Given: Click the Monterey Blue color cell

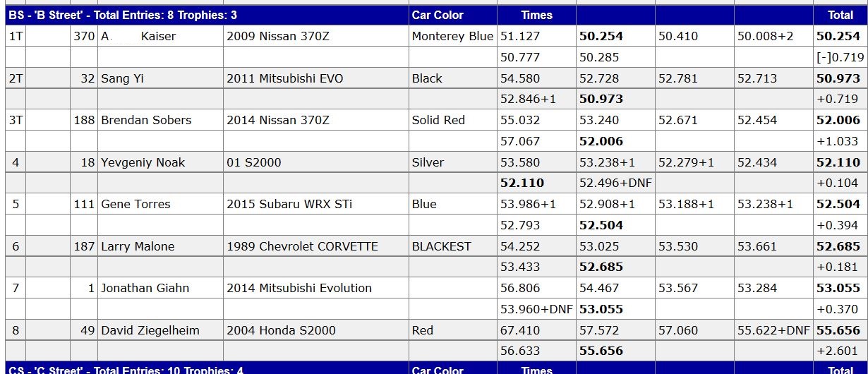Looking at the screenshot, I should point(453,36).
